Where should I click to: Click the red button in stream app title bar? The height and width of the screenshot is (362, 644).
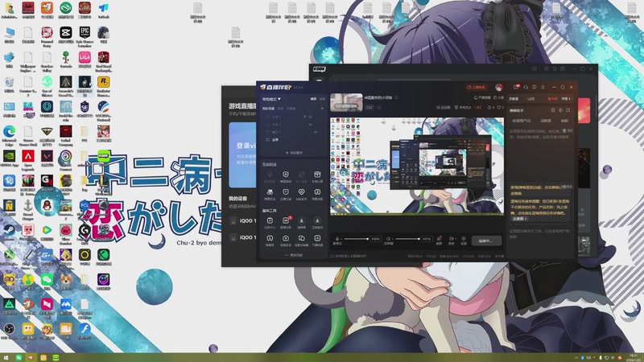coord(477,87)
